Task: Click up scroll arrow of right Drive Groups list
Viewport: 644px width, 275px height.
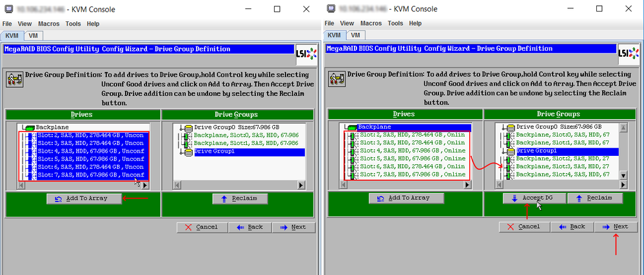Action: pos(623,128)
